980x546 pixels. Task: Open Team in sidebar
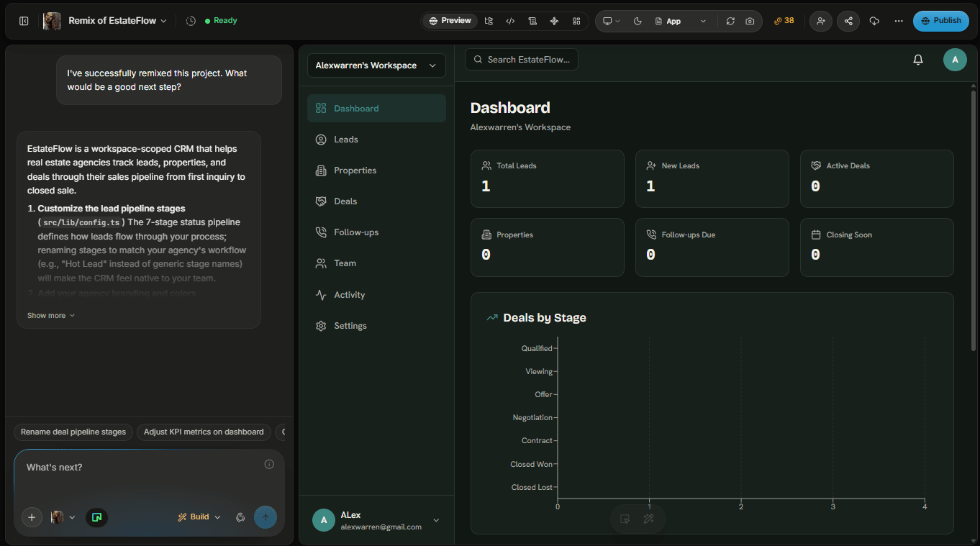376,263
